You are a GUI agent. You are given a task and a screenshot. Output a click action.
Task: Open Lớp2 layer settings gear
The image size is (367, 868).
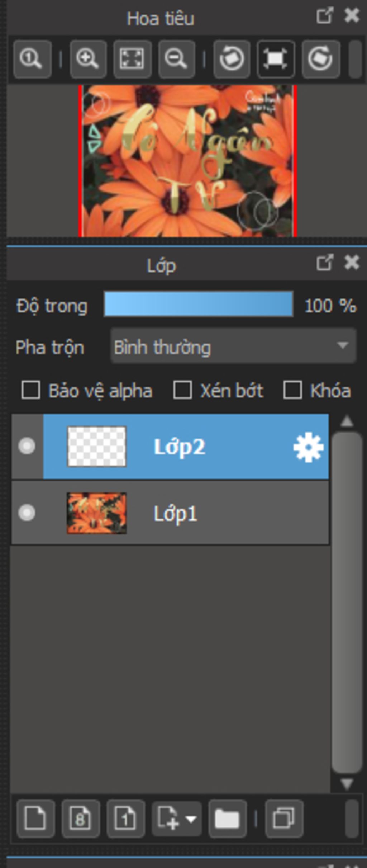(x=308, y=447)
